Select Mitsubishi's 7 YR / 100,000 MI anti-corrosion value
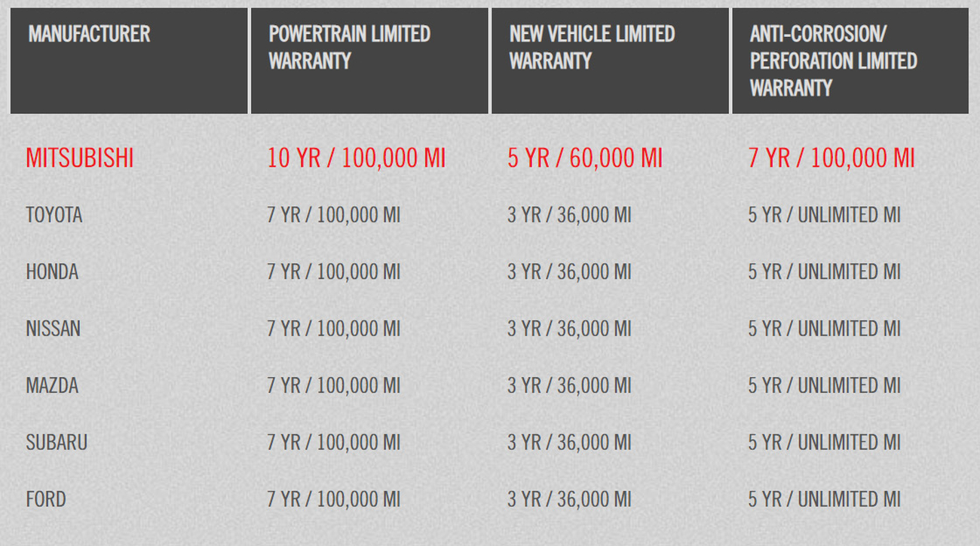980x546 pixels. point(831,158)
